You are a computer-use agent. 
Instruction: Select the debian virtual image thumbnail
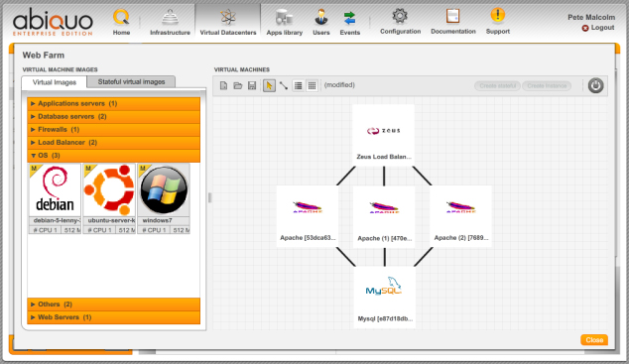pyautogui.click(x=55, y=190)
